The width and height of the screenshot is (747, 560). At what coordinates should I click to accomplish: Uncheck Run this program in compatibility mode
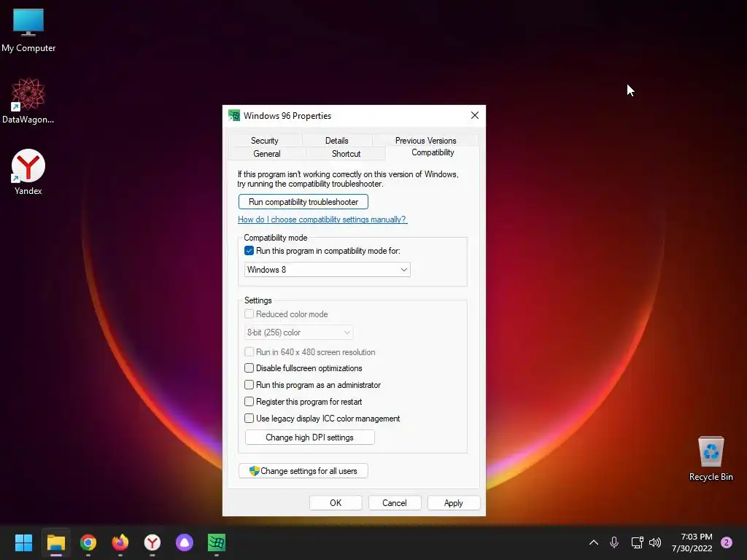(x=249, y=251)
